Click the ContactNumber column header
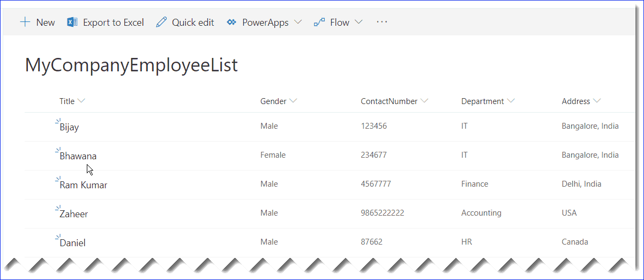The height and width of the screenshot is (280, 644). click(x=389, y=101)
